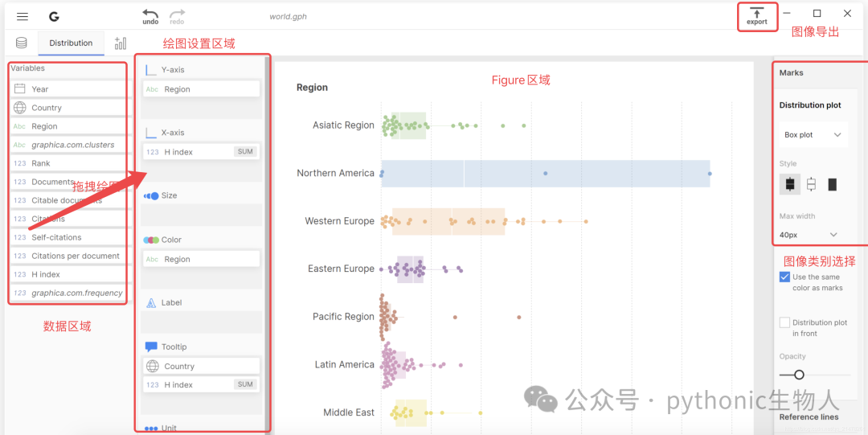868x435 pixels.
Task: Click the Tooltip speech bubble icon
Action: click(151, 347)
